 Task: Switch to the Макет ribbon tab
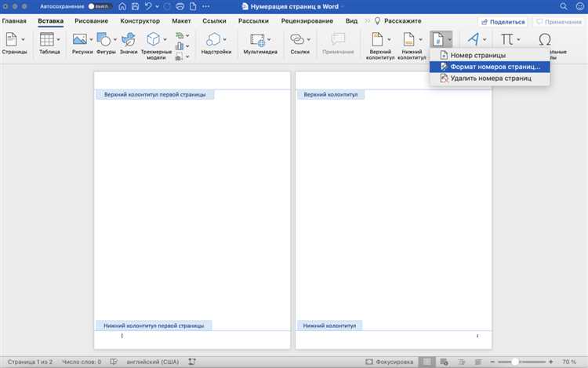tap(182, 21)
